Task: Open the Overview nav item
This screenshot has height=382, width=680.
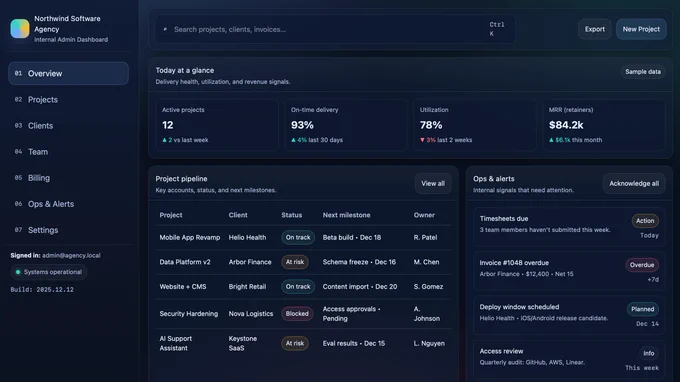Action: (69, 73)
